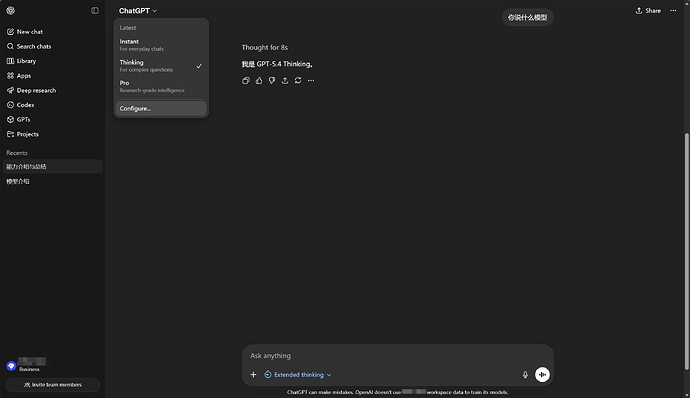
Task: Click Invite team members button
Action: pyautogui.click(x=53, y=385)
